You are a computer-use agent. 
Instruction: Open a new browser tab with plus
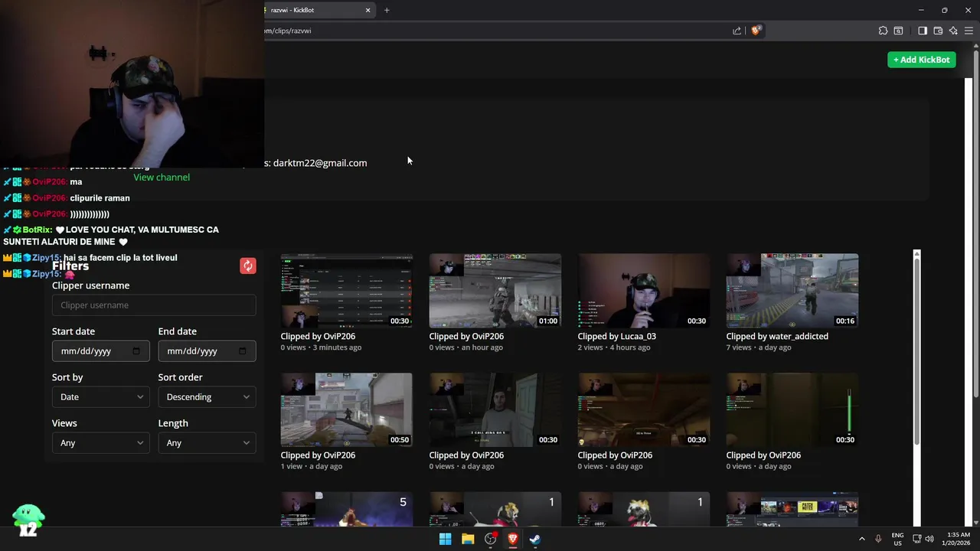(x=387, y=10)
